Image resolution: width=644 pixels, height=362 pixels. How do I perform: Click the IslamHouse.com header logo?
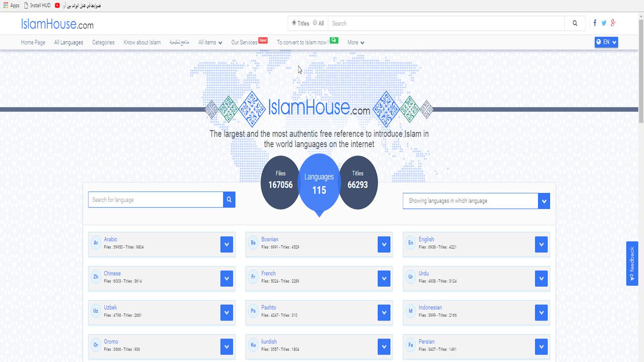[x=57, y=24]
